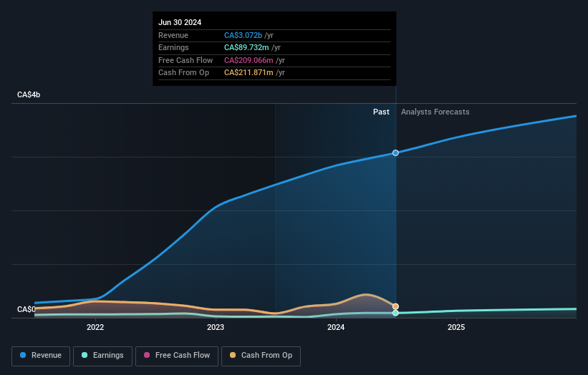Image resolution: width=588 pixels, height=375 pixels.
Task: Select the 2025 x-axis label
Action: click(x=456, y=328)
